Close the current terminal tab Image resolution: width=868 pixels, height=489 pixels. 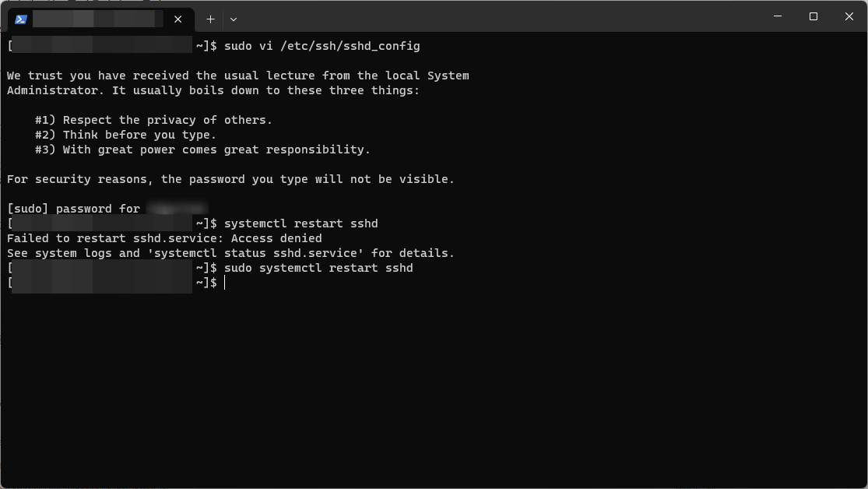(x=177, y=19)
